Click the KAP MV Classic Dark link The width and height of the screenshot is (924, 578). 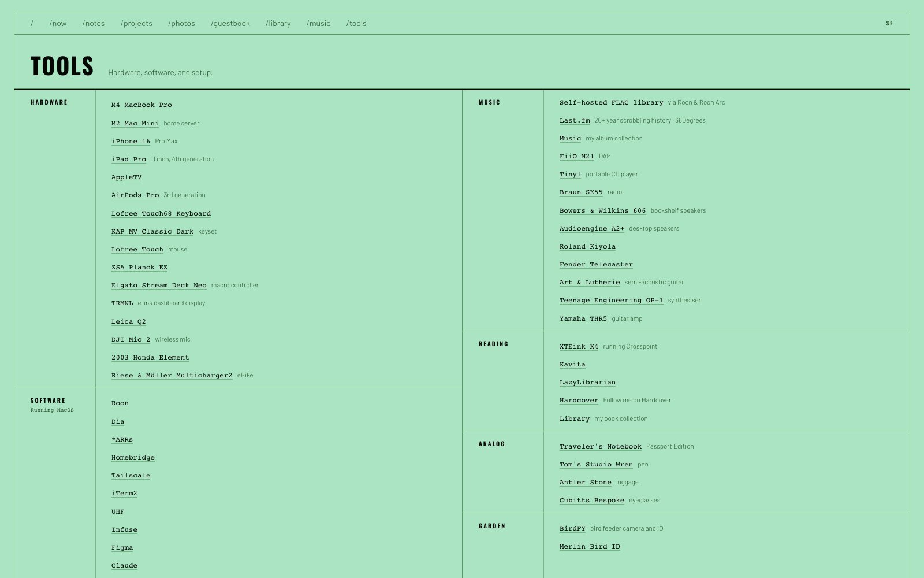tap(152, 231)
